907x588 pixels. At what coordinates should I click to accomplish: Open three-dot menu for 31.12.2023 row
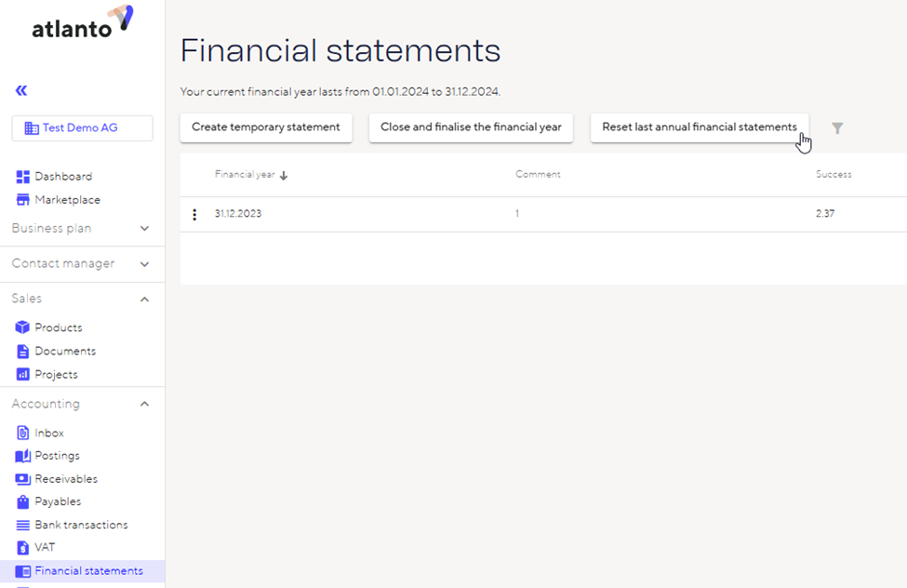click(x=194, y=215)
